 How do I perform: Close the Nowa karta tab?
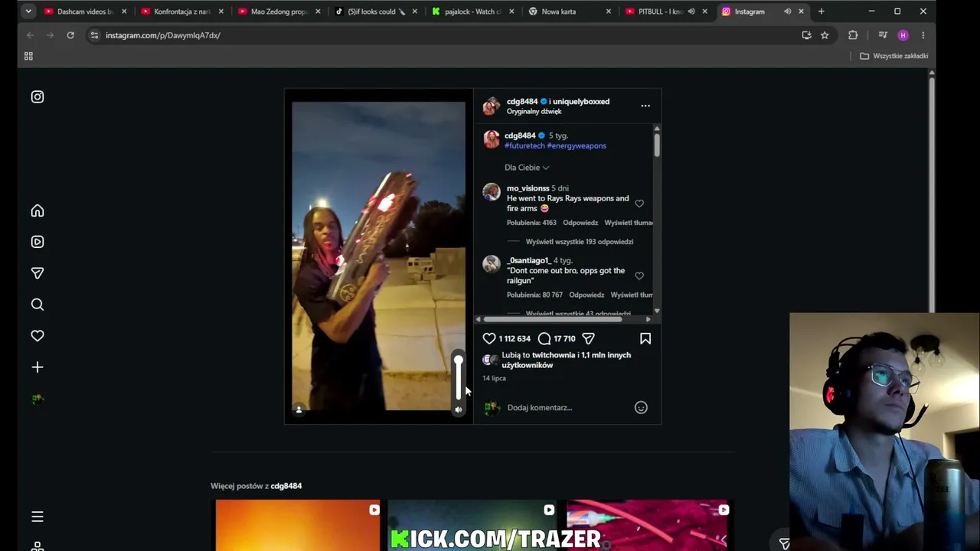click(609, 11)
